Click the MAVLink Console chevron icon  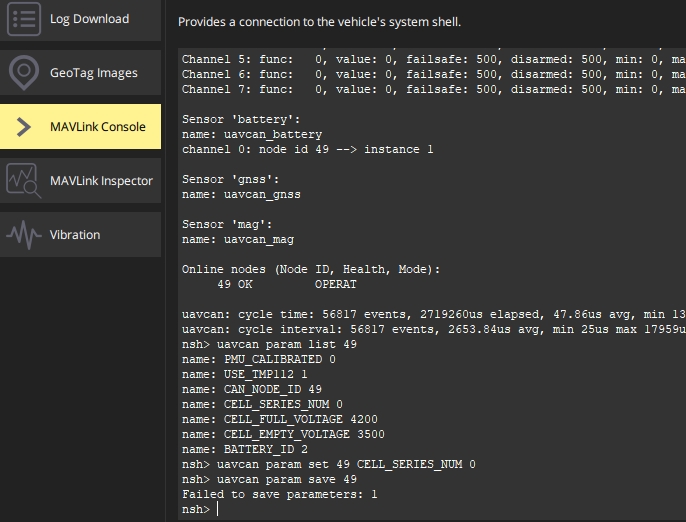[24, 127]
